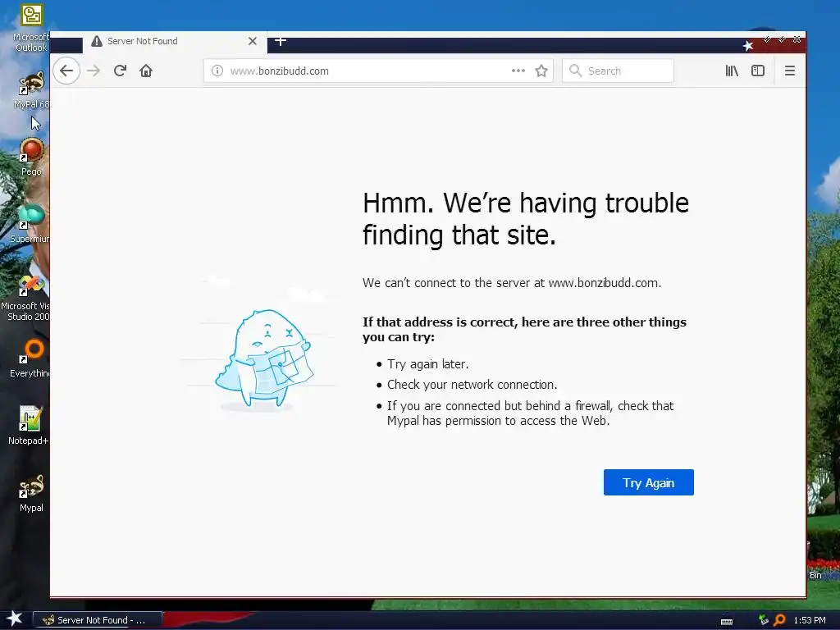Image resolution: width=840 pixels, height=630 pixels.
Task: Close the Mypal browser window
Action: pyautogui.click(x=797, y=39)
